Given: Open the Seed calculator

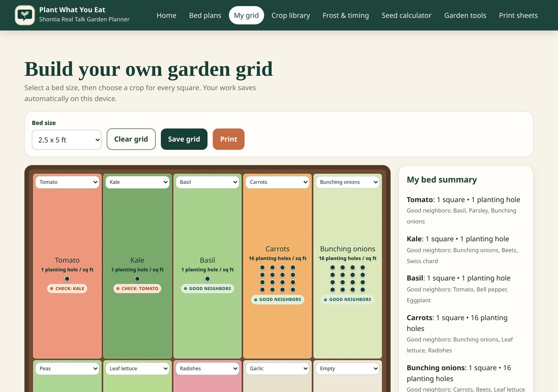Looking at the screenshot, I should click(407, 15).
